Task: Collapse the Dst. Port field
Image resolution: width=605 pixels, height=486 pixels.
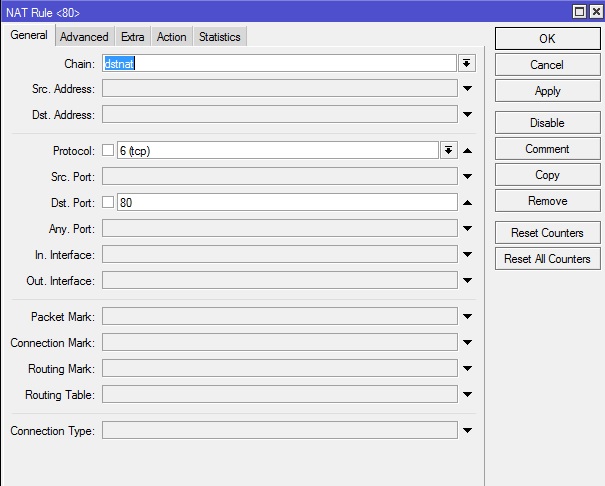Action: 467,202
